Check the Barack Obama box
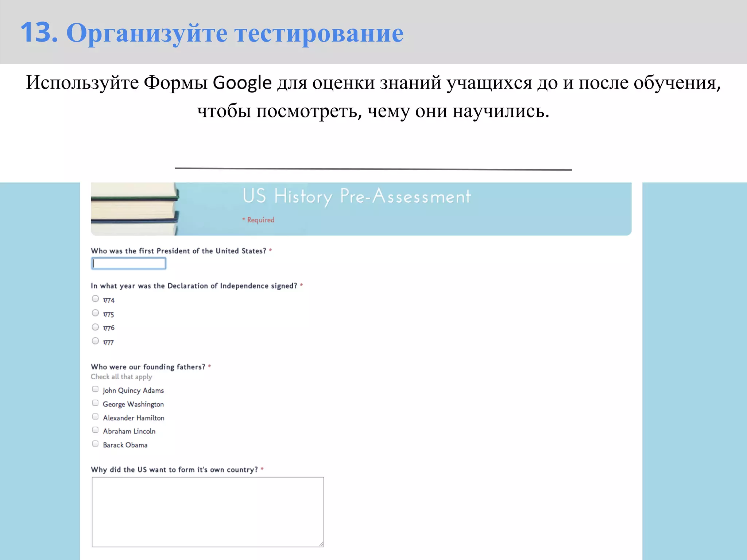 coord(95,444)
